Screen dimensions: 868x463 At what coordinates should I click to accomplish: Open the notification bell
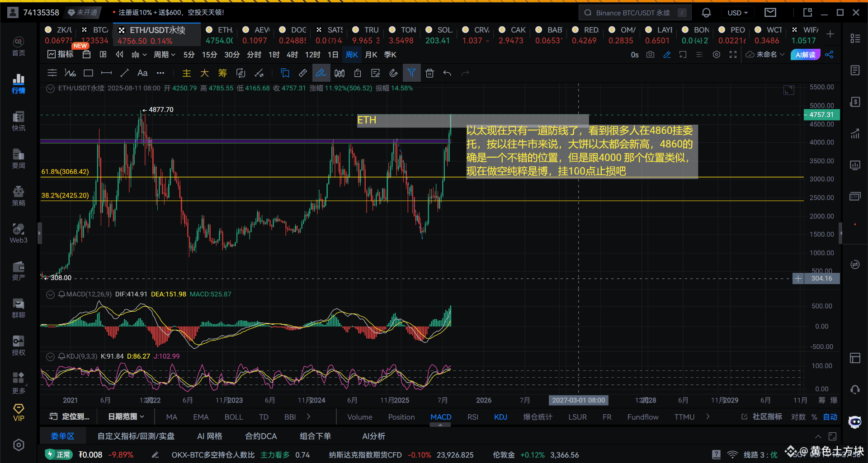(706, 13)
